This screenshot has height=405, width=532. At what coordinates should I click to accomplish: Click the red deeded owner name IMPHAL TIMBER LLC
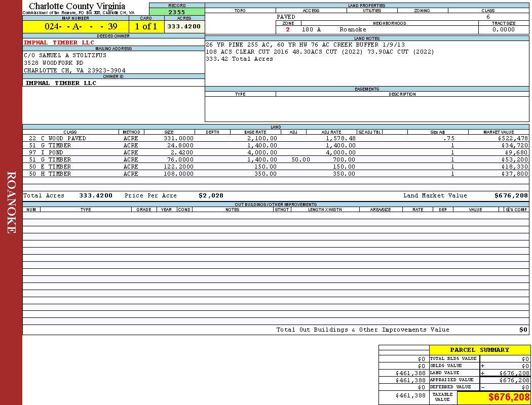(59, 43)
